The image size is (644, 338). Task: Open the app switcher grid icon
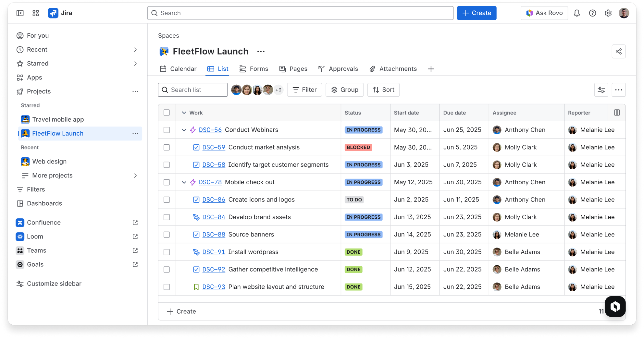[x=36, y=13]
